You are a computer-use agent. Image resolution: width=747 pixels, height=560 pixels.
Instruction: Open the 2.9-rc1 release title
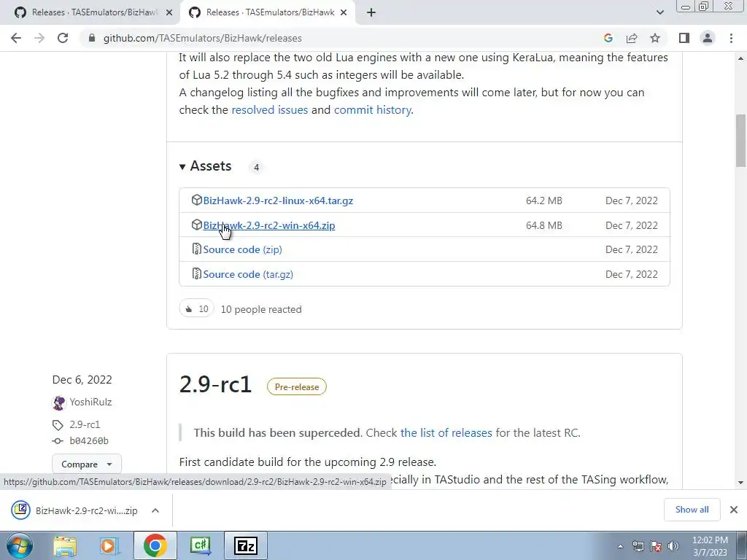pos(215,384)
